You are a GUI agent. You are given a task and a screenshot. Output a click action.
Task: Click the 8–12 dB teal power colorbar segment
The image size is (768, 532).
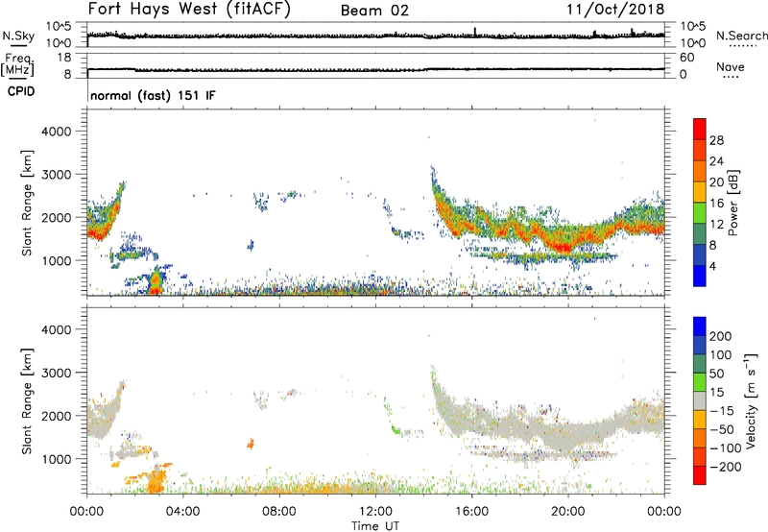click(700, 233)
